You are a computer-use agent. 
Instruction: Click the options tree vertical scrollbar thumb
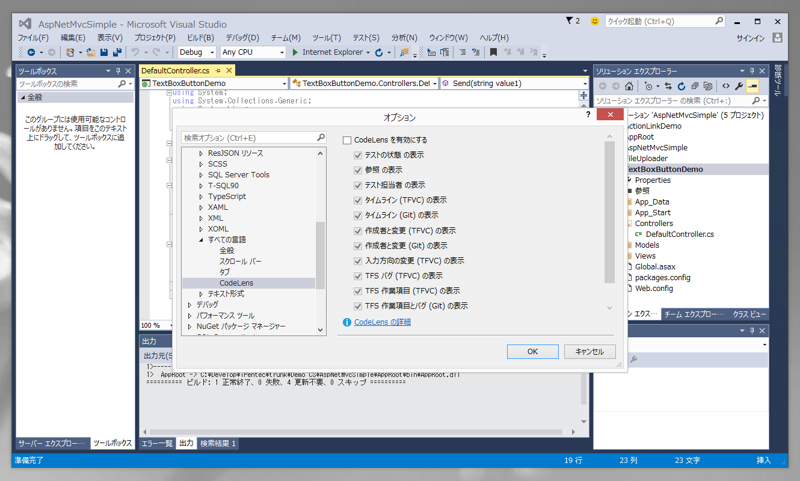320,255
